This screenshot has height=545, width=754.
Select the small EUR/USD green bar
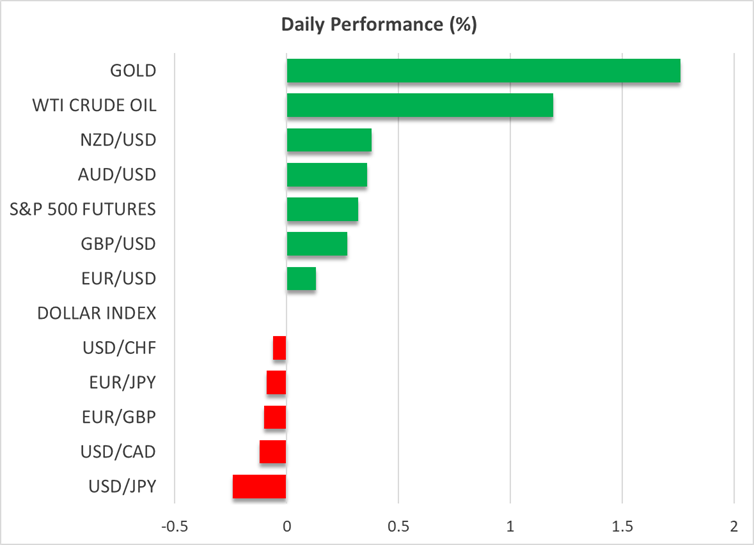pos(301,279)
